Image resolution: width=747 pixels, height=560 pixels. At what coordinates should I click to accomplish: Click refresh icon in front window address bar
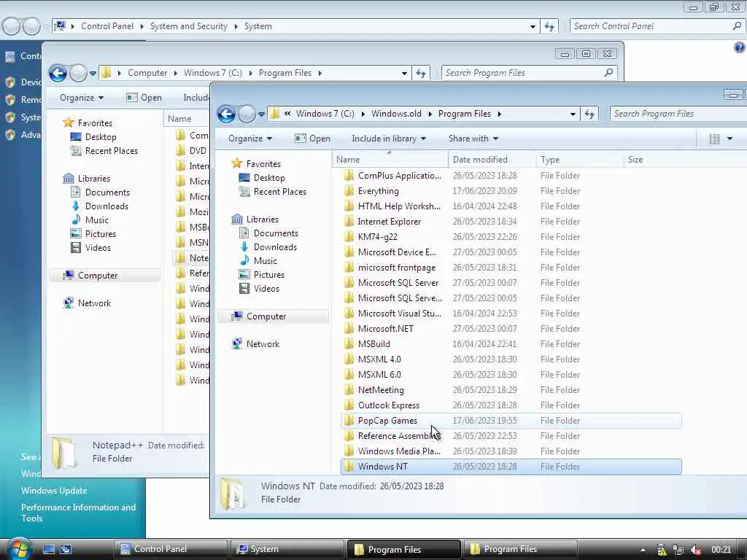[x=589, y=114]
